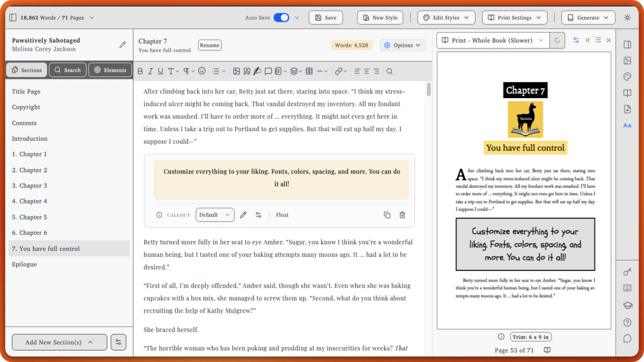Edit book title with pencil icon
This screenshot has height=362, width=644.
(123, 45)
